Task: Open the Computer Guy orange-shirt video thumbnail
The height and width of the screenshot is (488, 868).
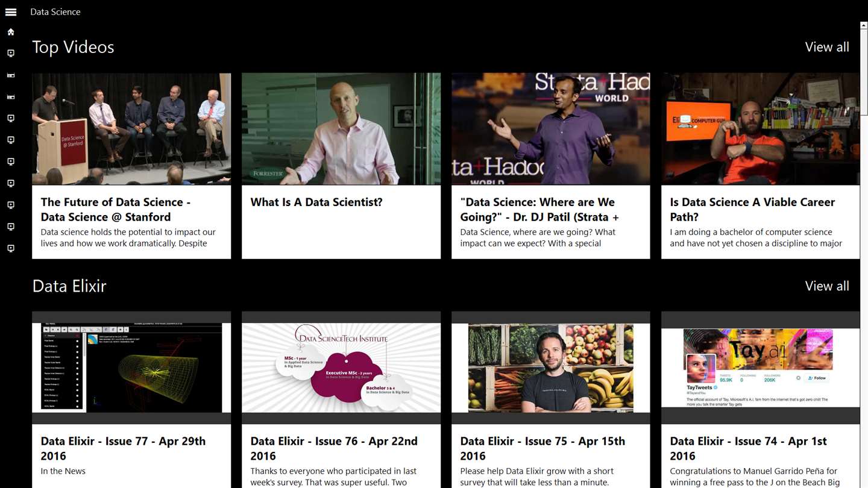Action: tap(761, 129)
